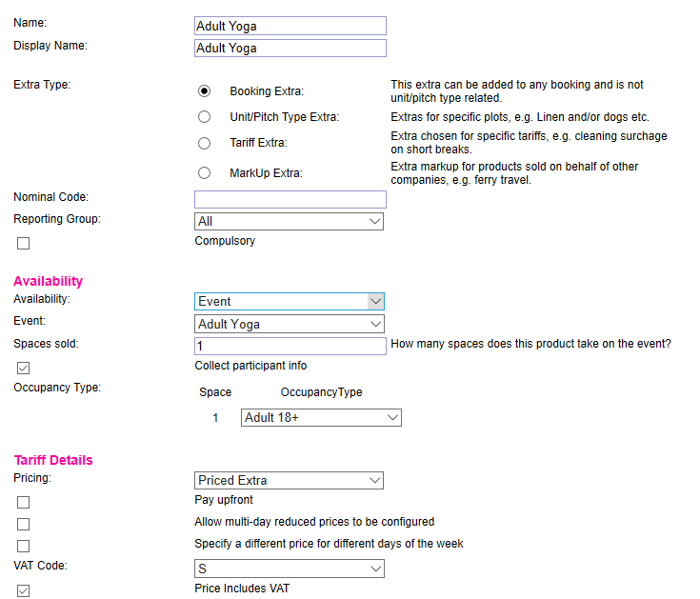
Task: Open the Occupancy Type Adult 18+ dropdown
Action: pos(321,417)
